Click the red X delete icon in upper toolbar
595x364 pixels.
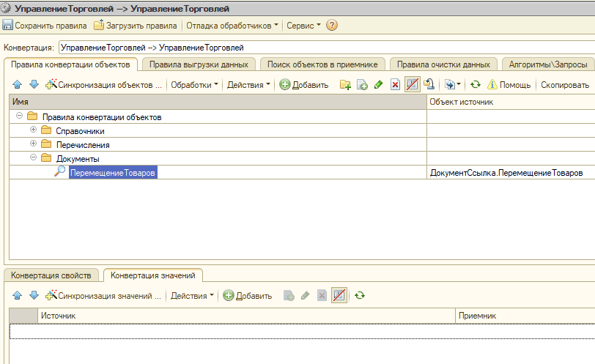point(395,84)
